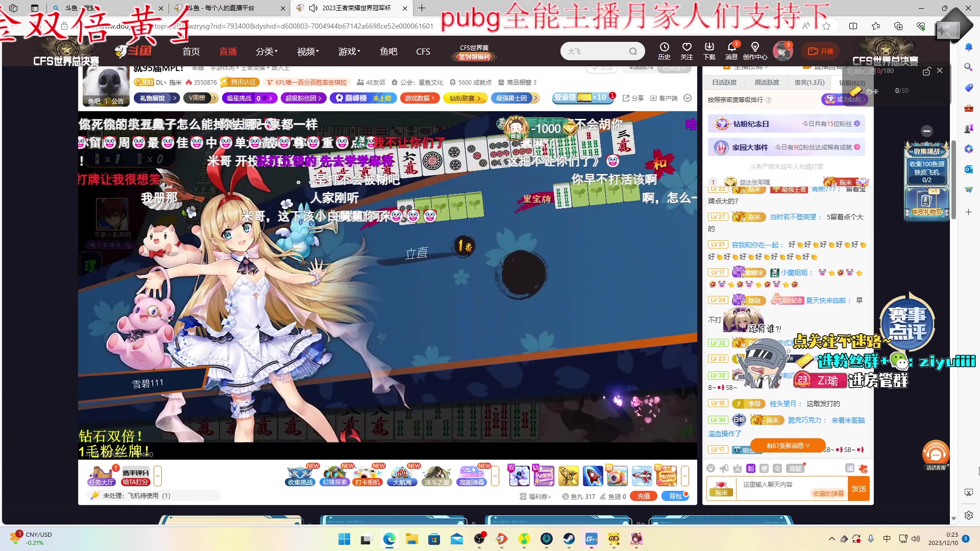Click 活动客服 customer service icon
980x551 pixels.
coord(935,455)
